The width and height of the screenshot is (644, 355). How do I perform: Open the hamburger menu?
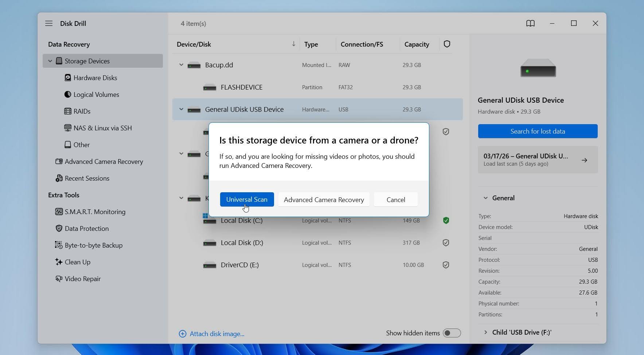[49, 23]
